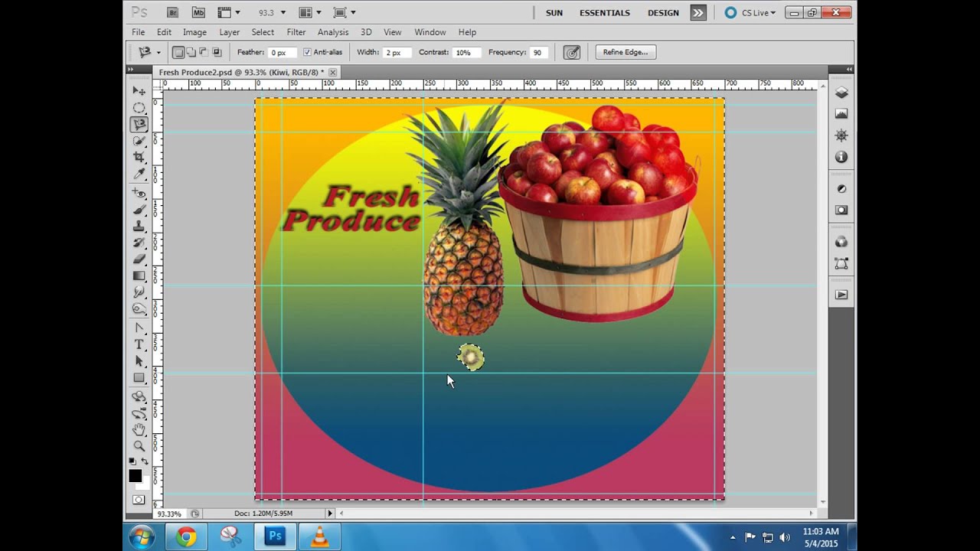This screenshot has height=551, width=980.
Task: Select the Move tool
Action: 139,91
